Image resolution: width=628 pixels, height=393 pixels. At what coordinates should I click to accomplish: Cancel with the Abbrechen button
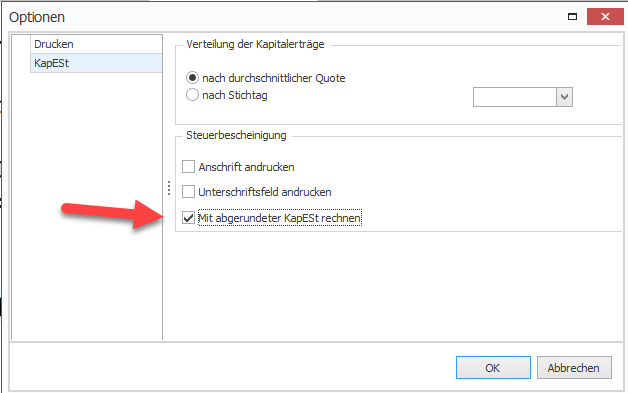point(574,368)
